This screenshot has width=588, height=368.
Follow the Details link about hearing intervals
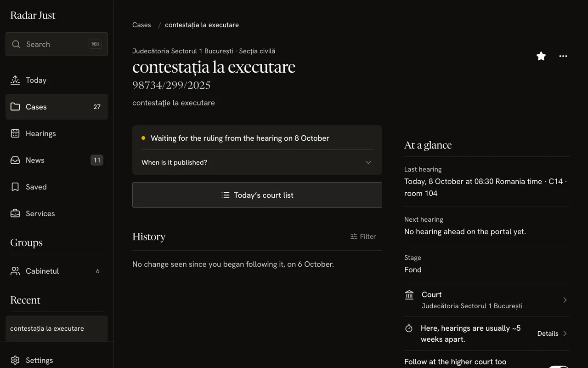pyautogui.click(x=553, y=333)
